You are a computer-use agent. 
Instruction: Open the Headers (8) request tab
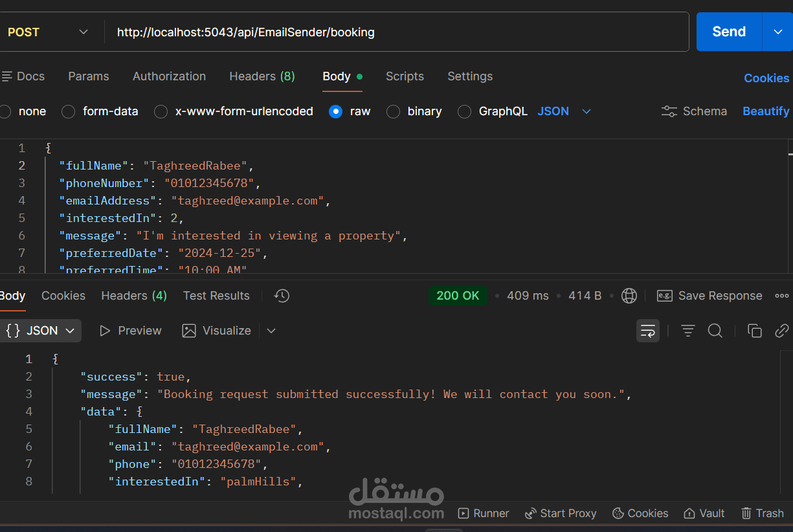pyautogui.click(x=262, y=76)
